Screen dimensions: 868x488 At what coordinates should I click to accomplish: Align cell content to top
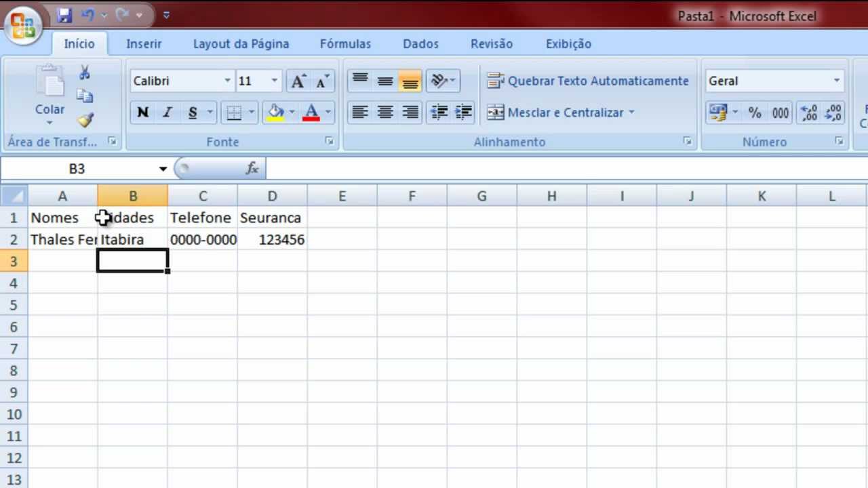pyautogui.click(x=360, y=81)
